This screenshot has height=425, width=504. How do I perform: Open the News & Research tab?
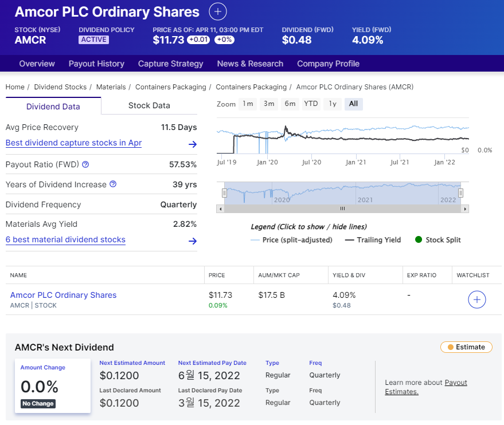tap(250, 64)
